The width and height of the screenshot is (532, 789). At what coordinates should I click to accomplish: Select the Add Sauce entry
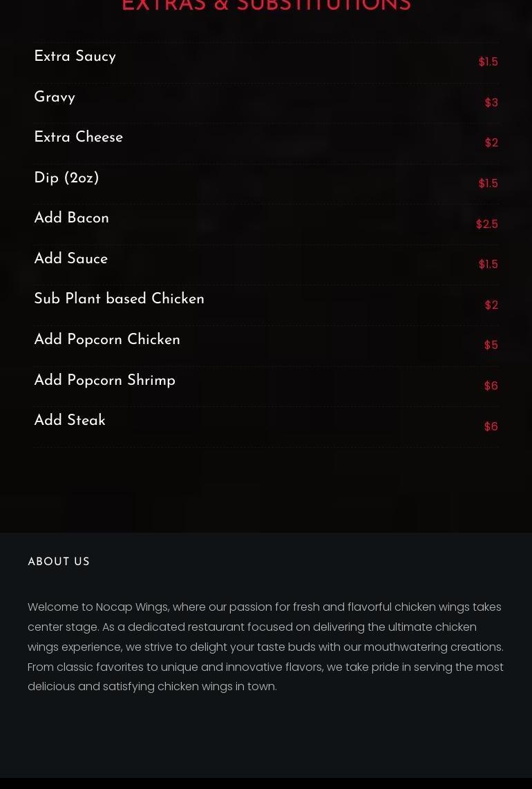coord(71,258)
